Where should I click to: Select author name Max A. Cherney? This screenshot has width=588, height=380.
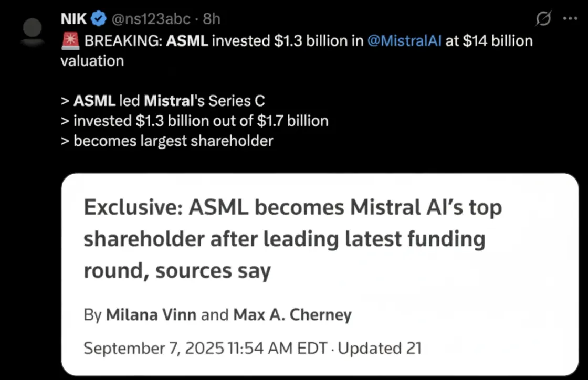(292, 315)
